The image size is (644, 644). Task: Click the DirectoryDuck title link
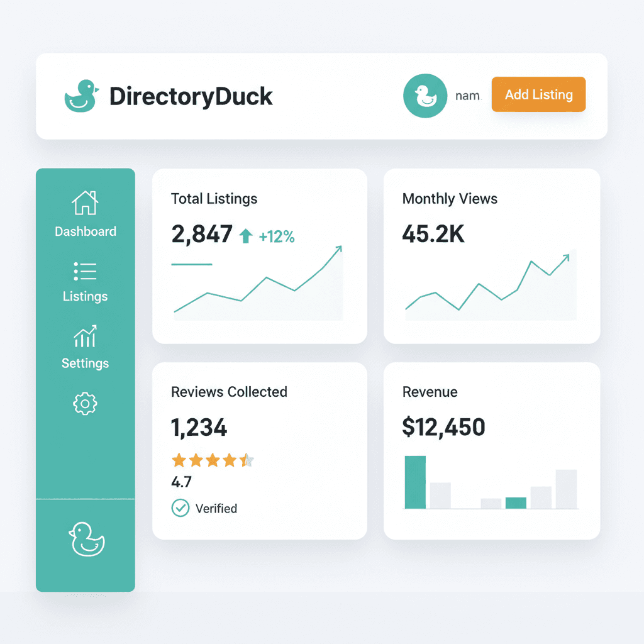coord(191,96)
